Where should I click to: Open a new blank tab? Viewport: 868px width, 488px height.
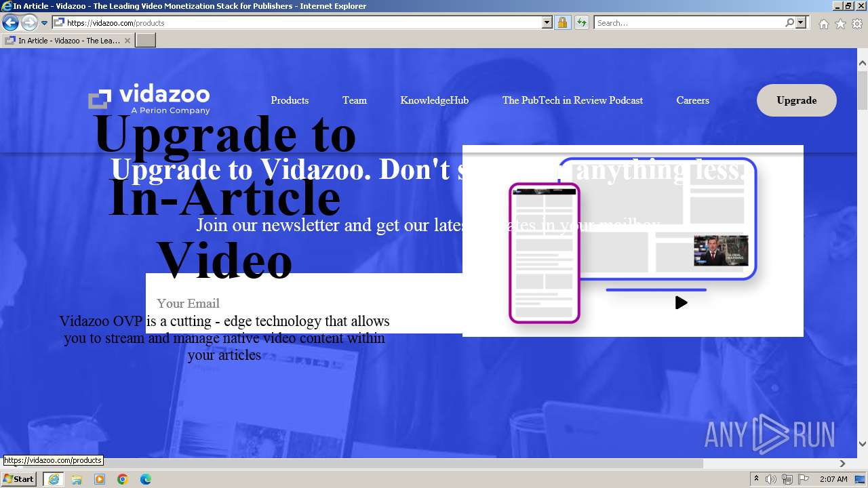click(x=146, y=41)
